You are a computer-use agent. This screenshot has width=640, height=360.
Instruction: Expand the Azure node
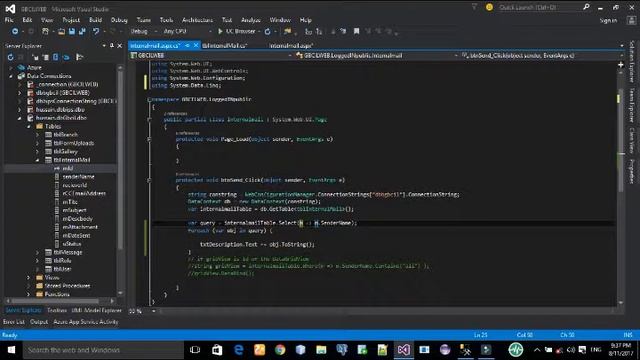(x=11, y=68)
